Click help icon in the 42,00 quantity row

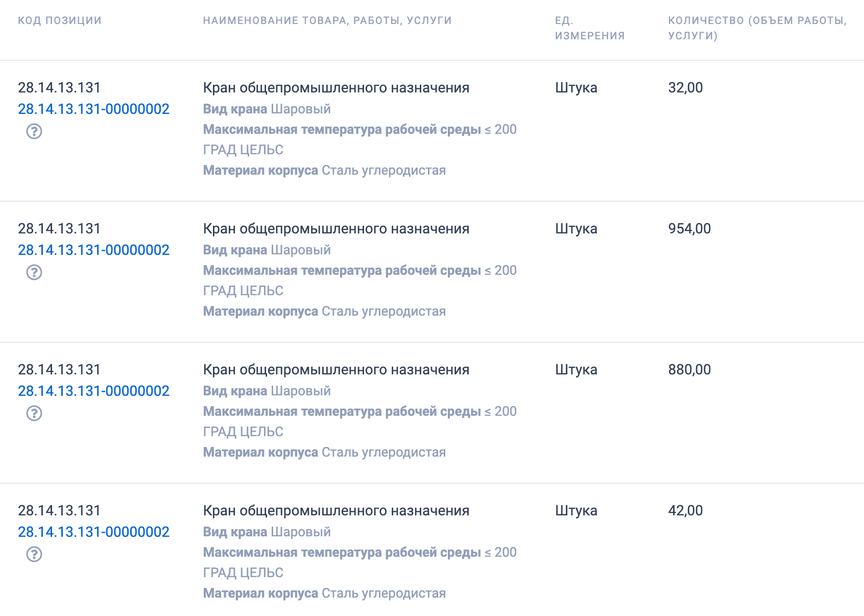point(34,554)
